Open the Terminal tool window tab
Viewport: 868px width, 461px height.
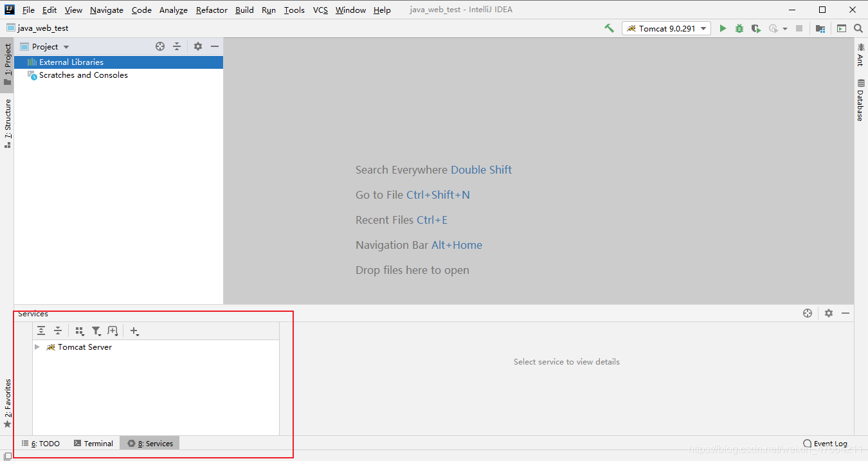click(93, 444)
